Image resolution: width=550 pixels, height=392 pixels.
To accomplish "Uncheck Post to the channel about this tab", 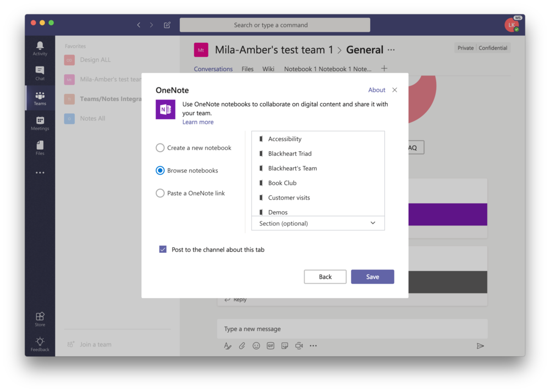I will pyautogui.click(x=163, y=249).
